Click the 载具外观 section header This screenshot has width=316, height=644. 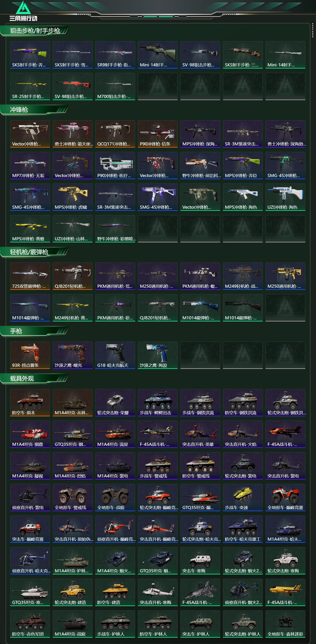coord(22,379)
